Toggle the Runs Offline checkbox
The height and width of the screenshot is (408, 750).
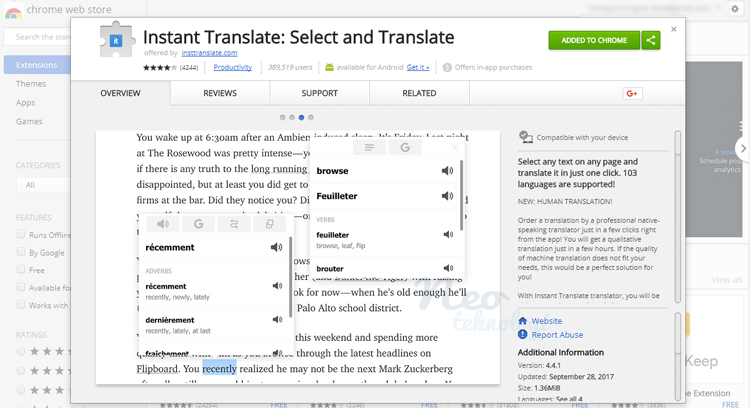point(21,234)
